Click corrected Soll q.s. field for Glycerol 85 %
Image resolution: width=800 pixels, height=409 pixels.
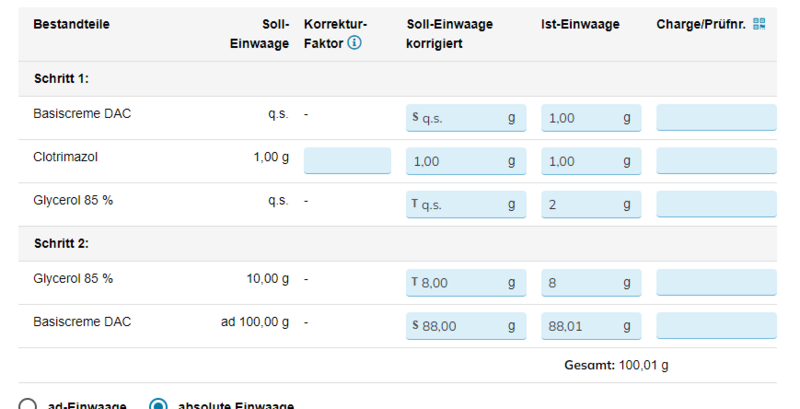(466, 204)
